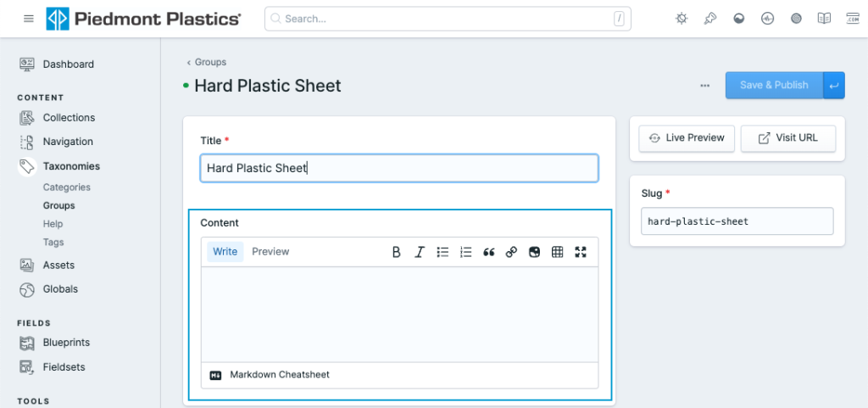
Task: Click the Slug input field
Action: [x=737, y=221]
